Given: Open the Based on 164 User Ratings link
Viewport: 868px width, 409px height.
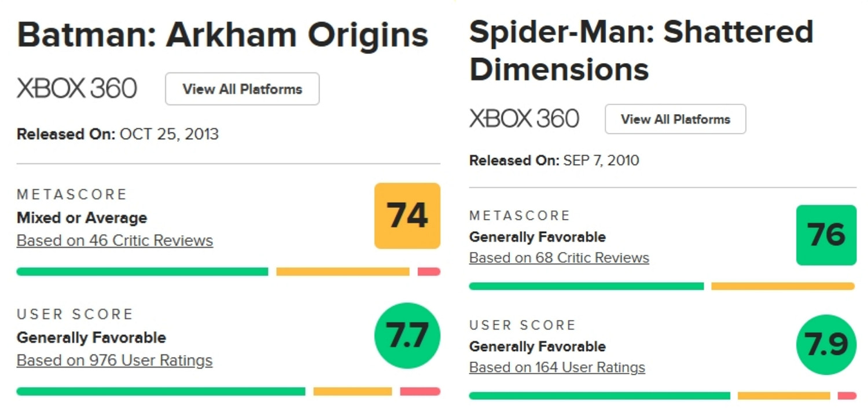Looking at the screenshot, I should pyautogui.click(x=557, y=367).
